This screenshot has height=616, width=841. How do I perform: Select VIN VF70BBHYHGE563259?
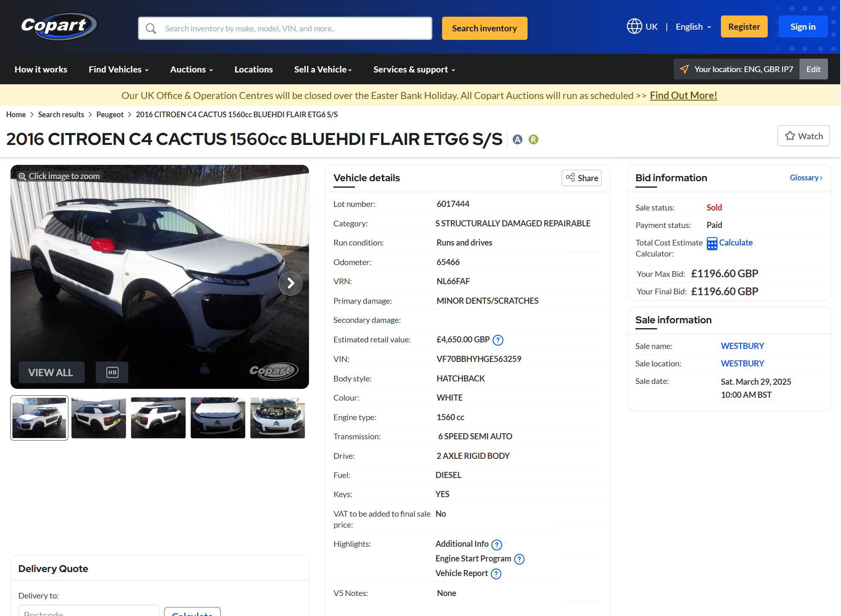click(479, 359)
